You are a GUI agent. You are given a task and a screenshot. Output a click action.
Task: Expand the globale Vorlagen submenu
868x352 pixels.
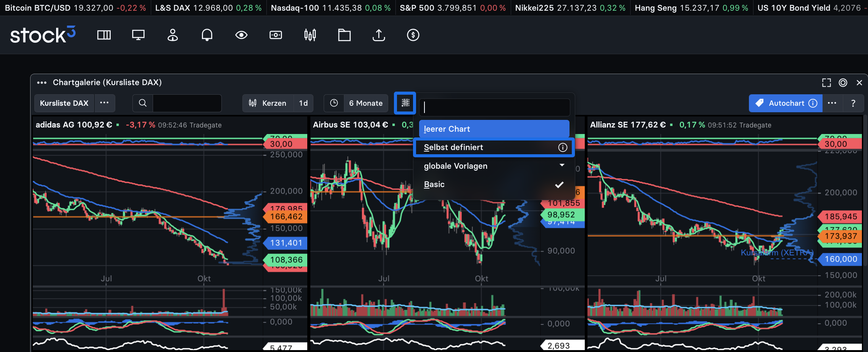click(494, 166)
